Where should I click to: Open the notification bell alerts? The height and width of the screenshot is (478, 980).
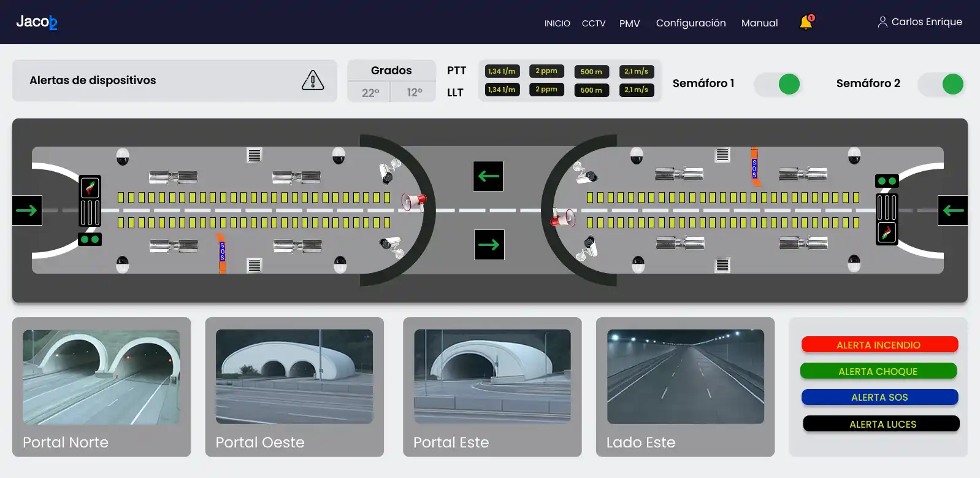point(806,23)
